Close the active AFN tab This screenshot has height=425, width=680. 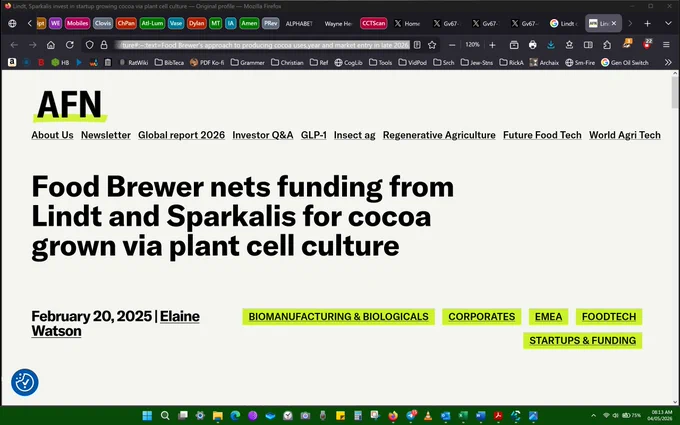[x=614, y=23]
